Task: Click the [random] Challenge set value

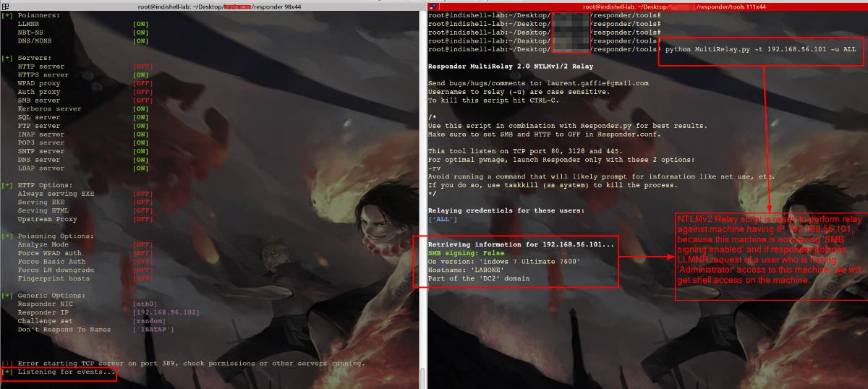Action: point(150,320)
